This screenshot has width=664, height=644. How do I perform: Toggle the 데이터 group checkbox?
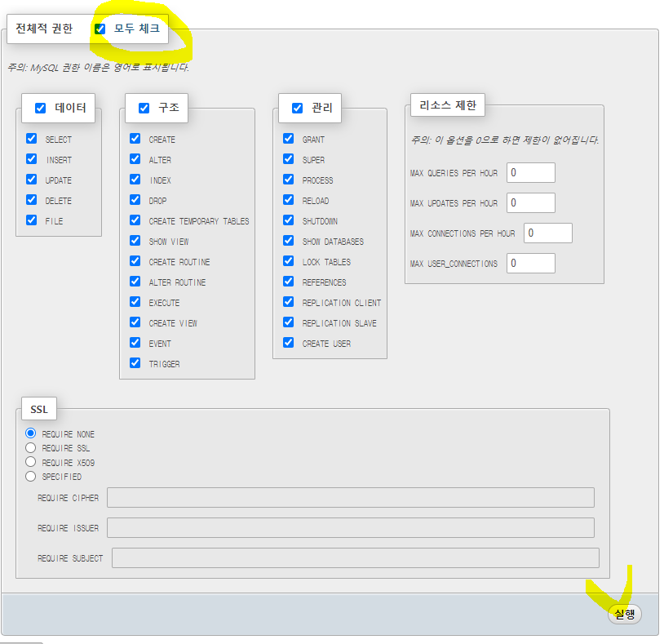(40, 108)
